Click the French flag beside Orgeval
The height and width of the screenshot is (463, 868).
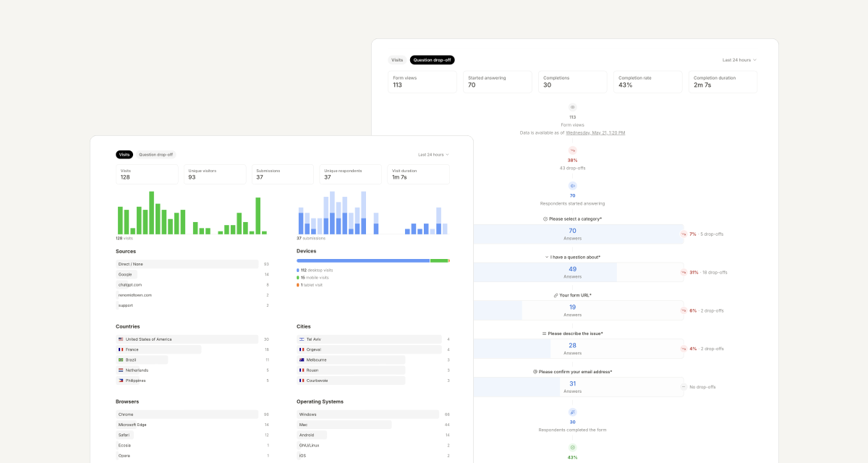302,349
